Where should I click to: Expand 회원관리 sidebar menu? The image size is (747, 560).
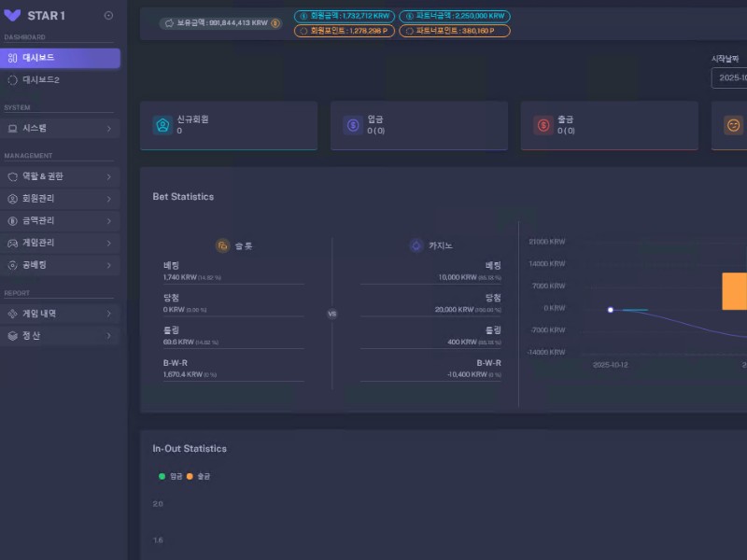[60, 199]
